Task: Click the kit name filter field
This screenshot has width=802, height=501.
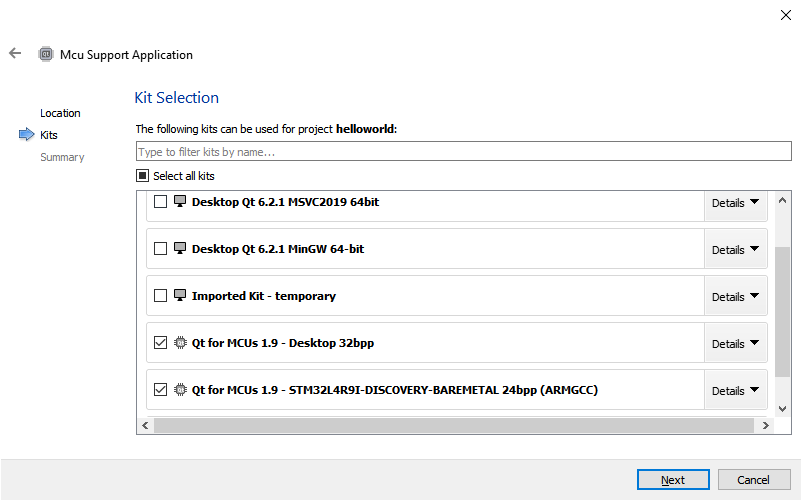Action: (x=463, y=152)
